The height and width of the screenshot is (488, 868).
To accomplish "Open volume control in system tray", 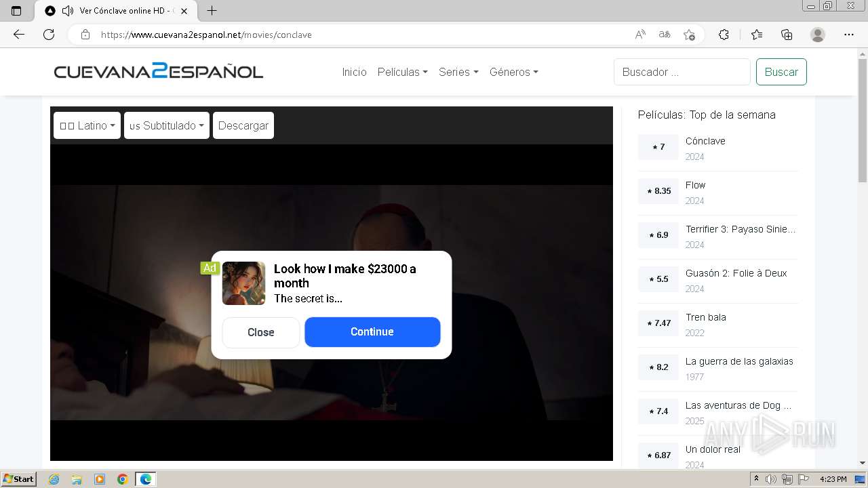I will pos(771,479).
